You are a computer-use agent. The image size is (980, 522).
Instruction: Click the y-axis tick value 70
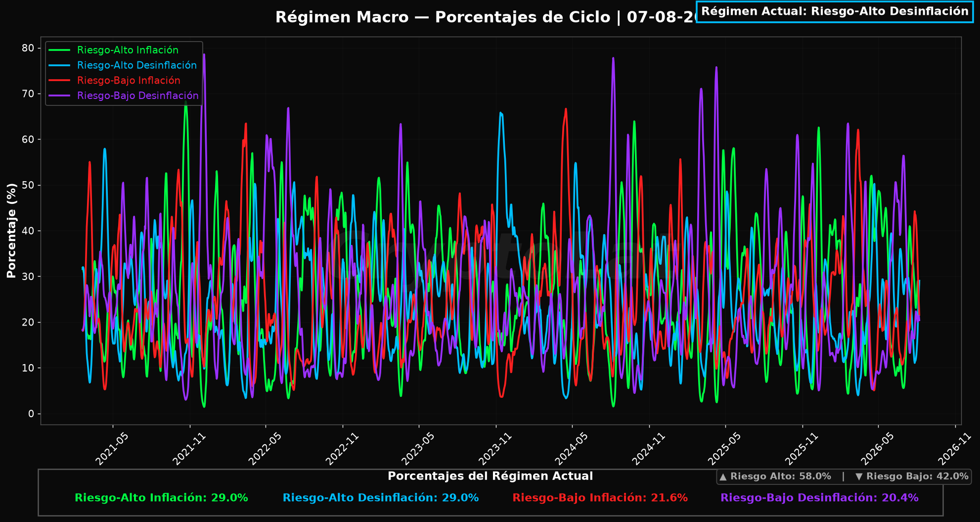(x=28, y=94)
